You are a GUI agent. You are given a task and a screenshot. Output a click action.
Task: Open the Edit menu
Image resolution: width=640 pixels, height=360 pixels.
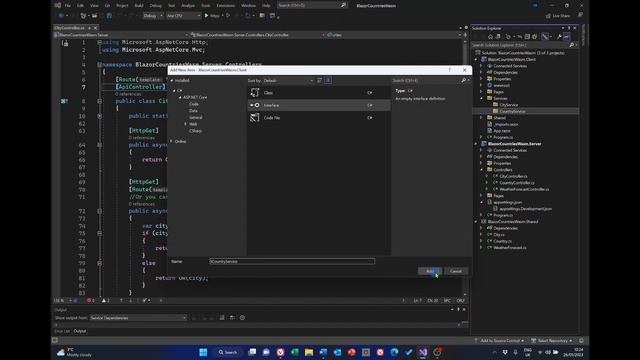(x=80, y=6)
